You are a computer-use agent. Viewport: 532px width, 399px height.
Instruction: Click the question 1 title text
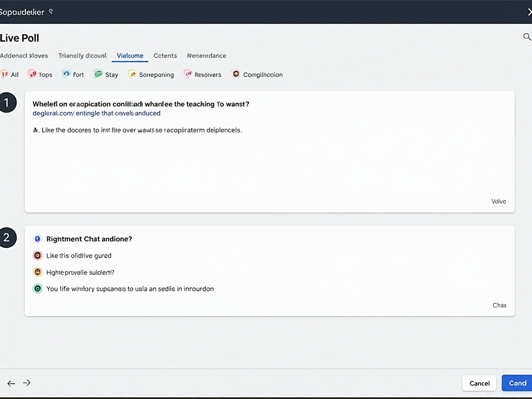pyautogui.click(x=141, y=104)
